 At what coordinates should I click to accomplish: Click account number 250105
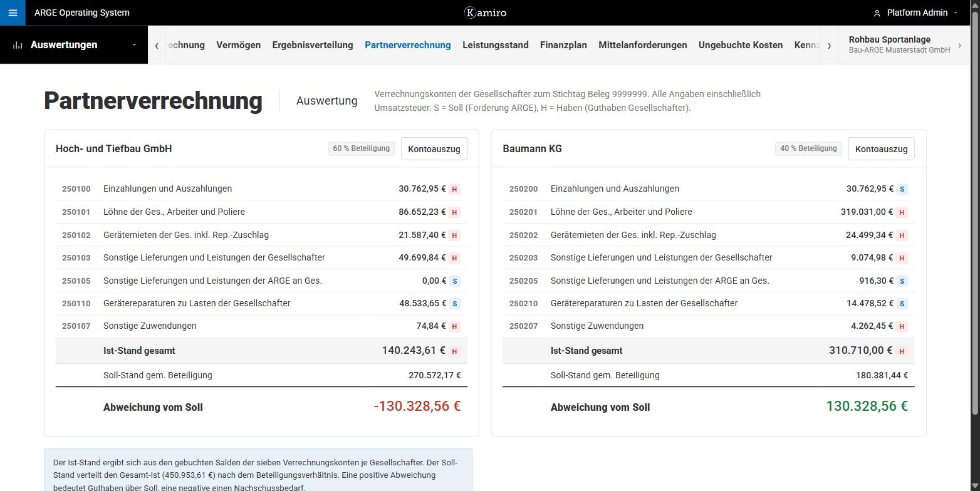point(76,281)
